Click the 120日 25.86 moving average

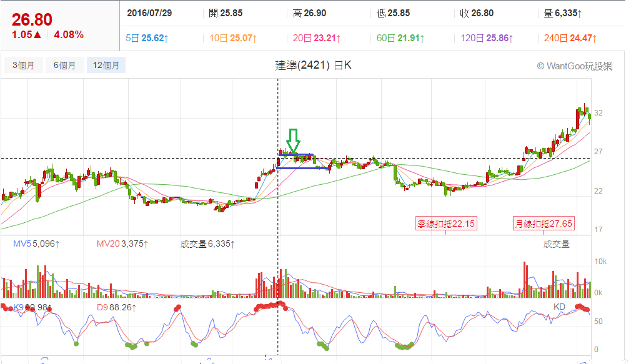tap(487, 38)
